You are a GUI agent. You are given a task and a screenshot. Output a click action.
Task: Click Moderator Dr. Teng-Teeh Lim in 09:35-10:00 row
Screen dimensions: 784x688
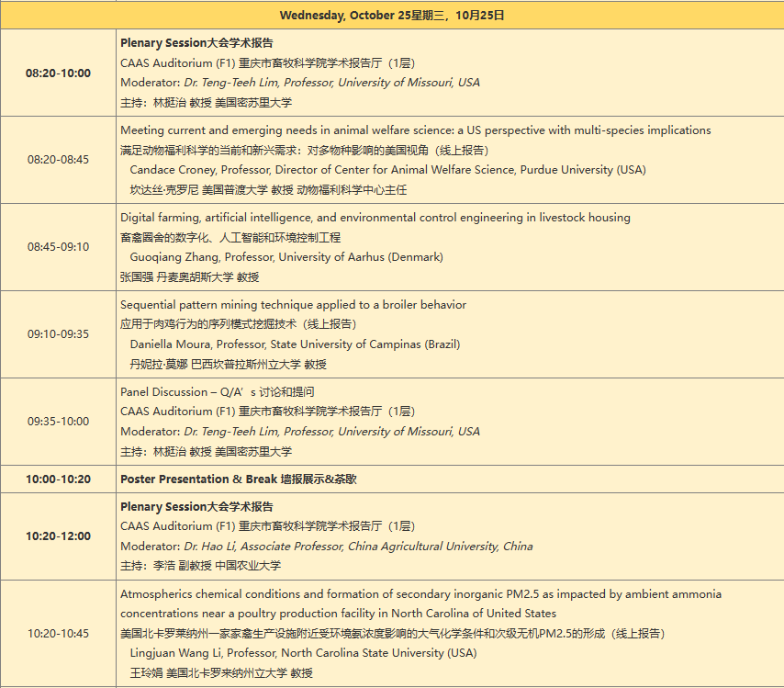pos(300,432)
